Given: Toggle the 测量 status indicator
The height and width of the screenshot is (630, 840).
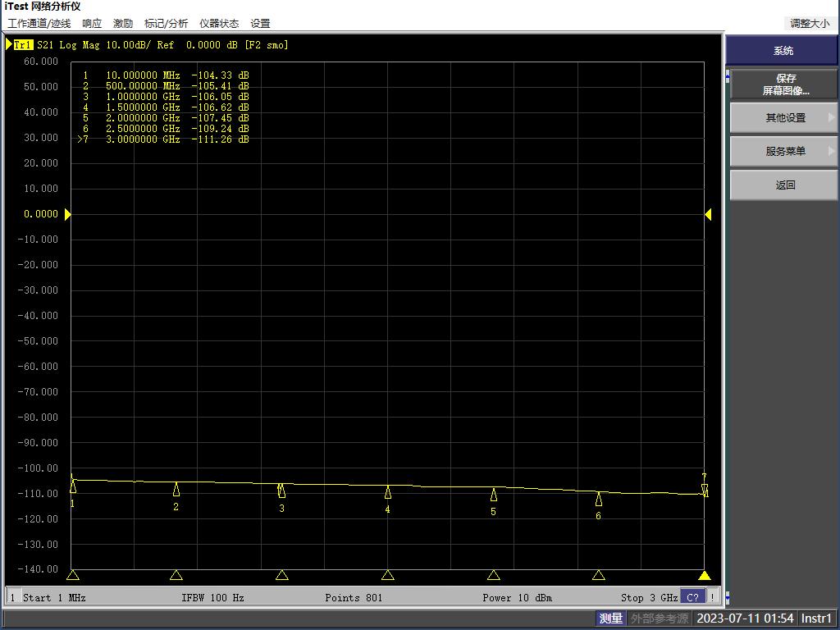Looking at the screenshot, I should [610, 619].
